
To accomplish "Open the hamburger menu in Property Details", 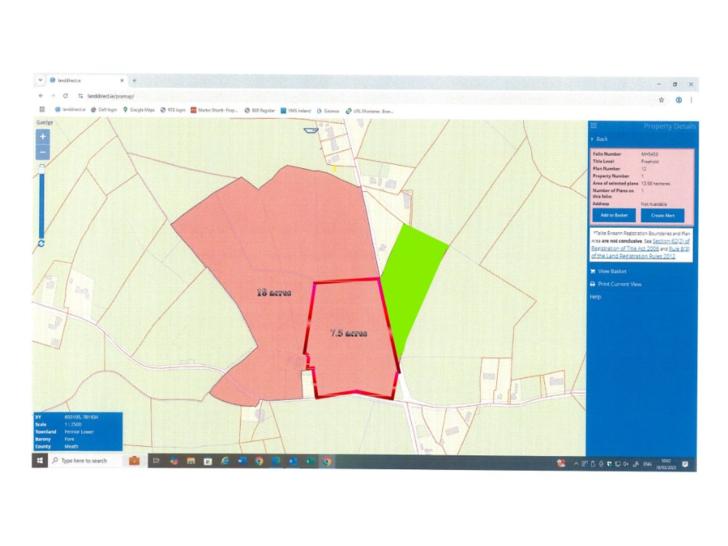I will tap(593, 126).
